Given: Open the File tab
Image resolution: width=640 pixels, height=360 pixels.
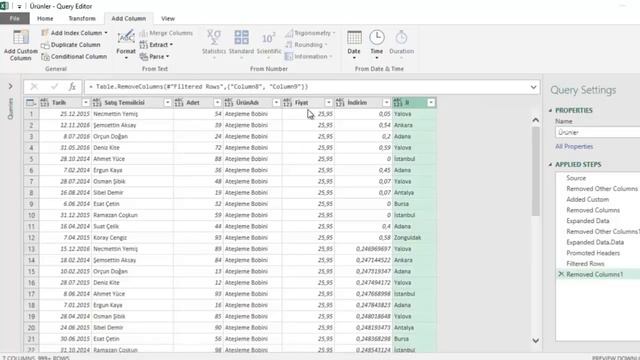Looking at the screenshot, I should 15,18.
